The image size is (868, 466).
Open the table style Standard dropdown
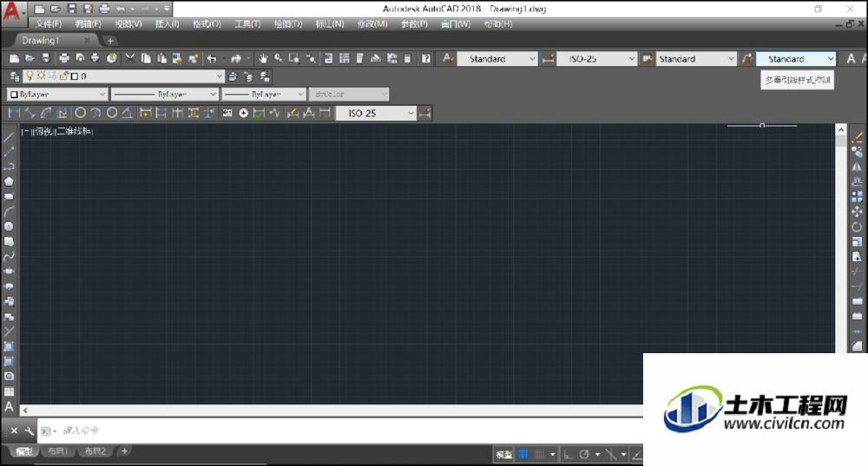tap(696, 59)
